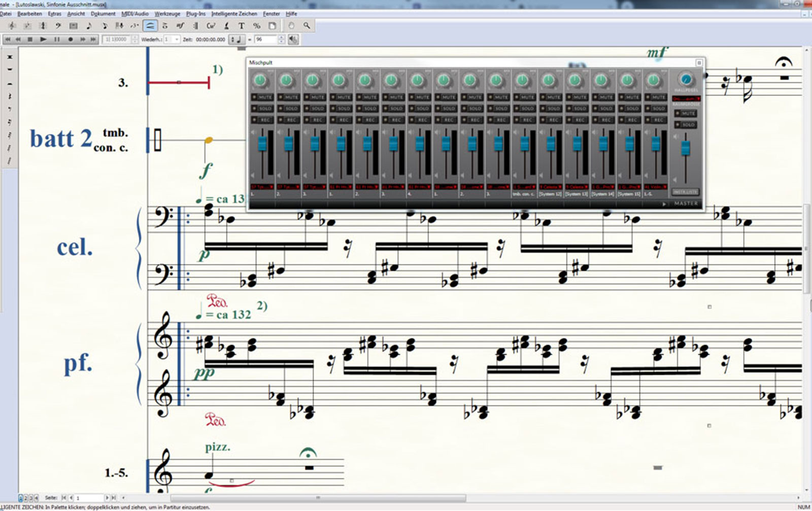Screen dimensions: 812x511
Task: Open the Plug-Ins menu
Action: 195,14
